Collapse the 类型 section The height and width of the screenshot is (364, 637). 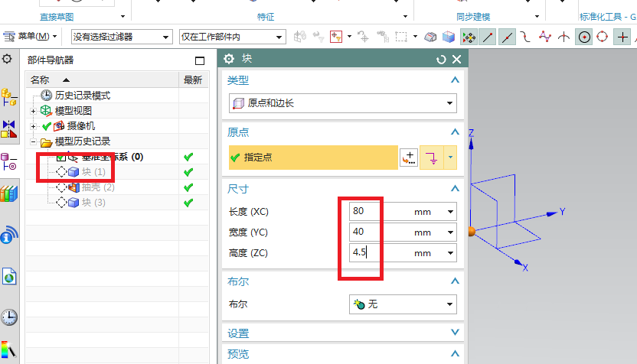[455, 80]
